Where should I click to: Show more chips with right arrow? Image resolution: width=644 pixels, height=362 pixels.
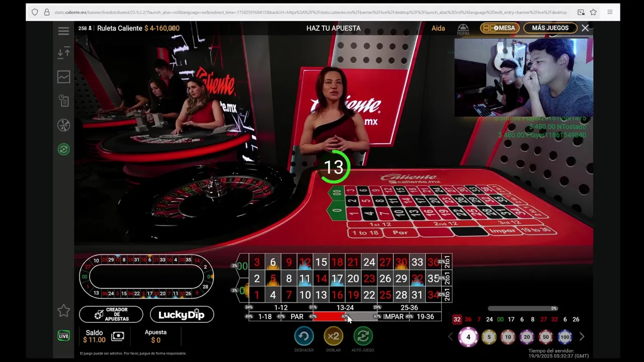[x=582, y=337]
